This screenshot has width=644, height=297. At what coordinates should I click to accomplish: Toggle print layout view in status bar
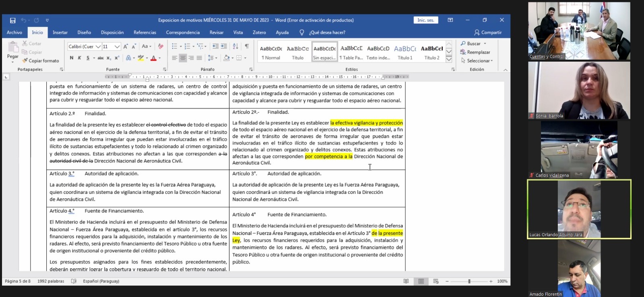421,281
